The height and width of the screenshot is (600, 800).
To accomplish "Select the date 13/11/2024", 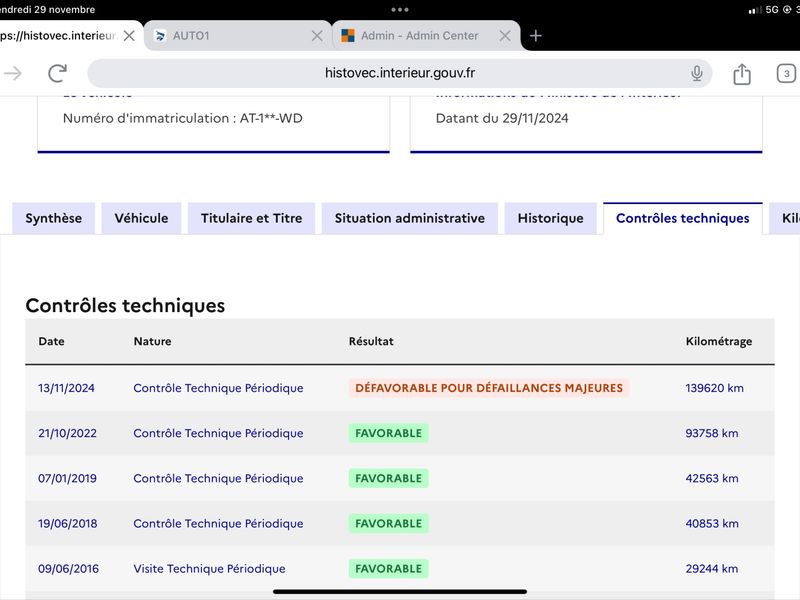I will [x=66, y=388].
